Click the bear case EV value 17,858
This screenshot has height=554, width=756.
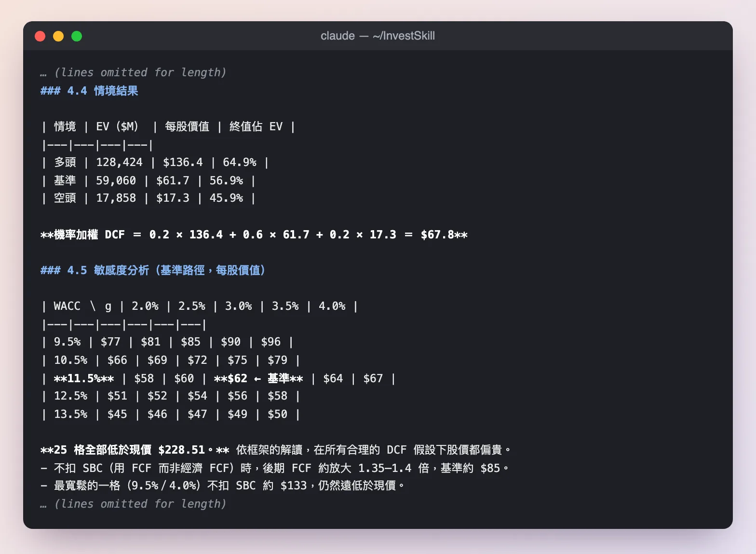coord(116,198)
